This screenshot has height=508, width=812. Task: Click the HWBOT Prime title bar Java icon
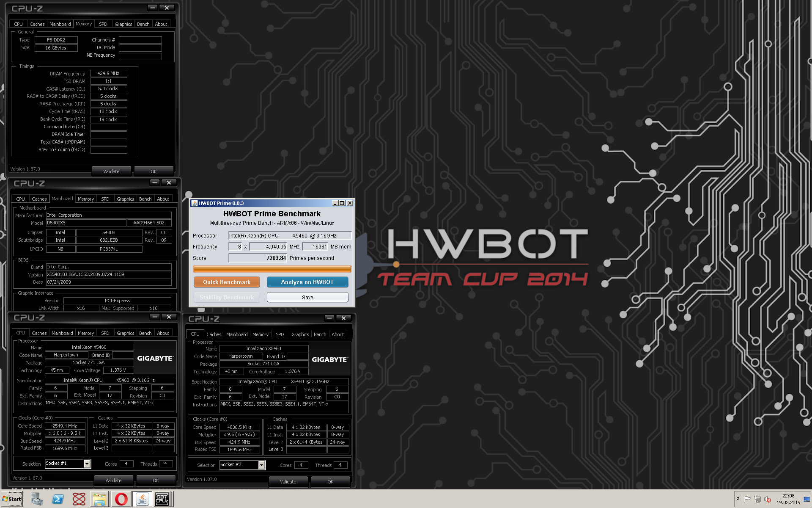pos(195,203)
